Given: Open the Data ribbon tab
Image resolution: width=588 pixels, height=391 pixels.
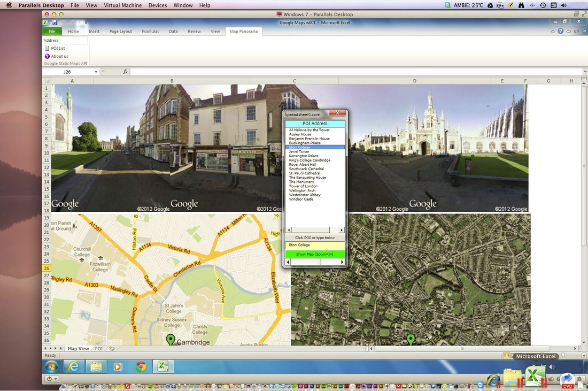Looking at the screenshot, I should pos(173,32).
